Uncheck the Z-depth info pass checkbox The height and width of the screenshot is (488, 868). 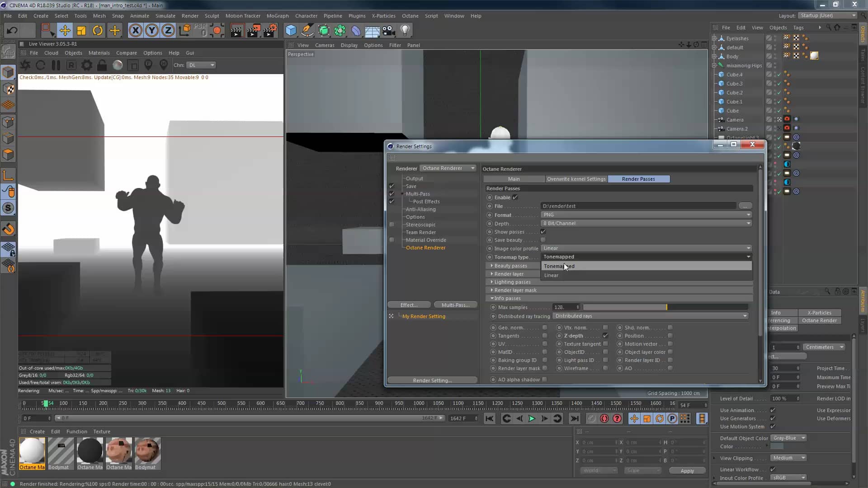605,336
